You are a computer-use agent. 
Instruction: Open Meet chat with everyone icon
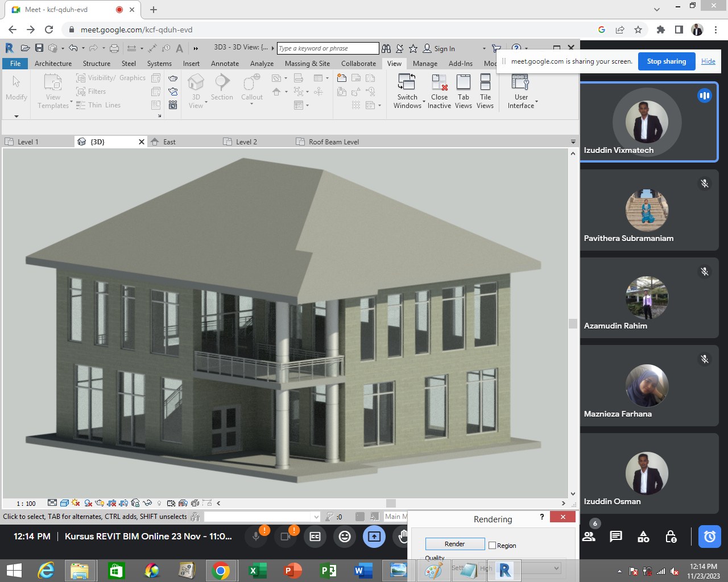click(x=615, y=537)
